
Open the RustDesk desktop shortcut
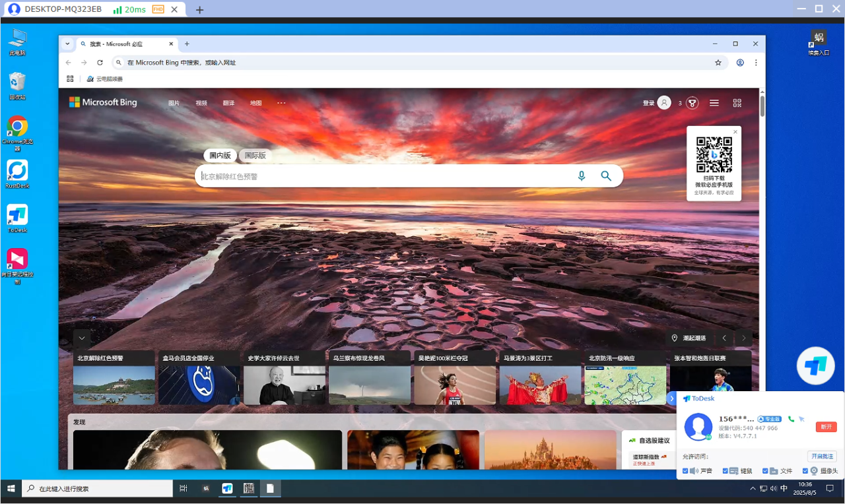pos(17,171)
